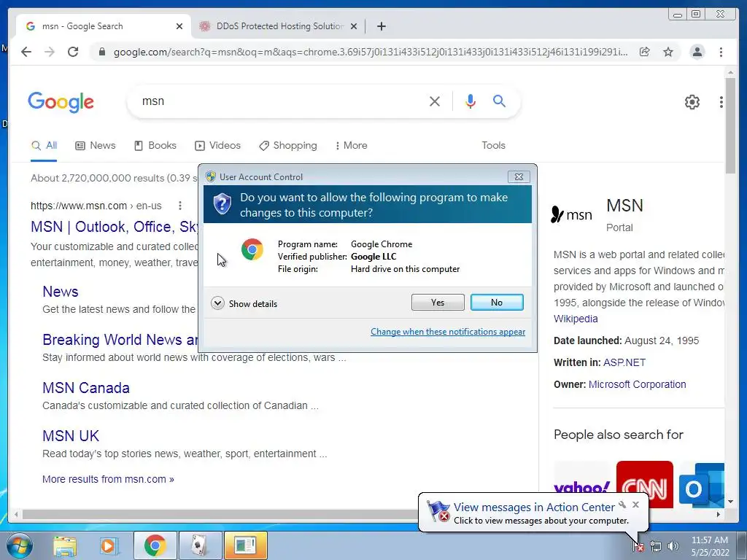Click the Action Center flag tray icon

[638, 546]
